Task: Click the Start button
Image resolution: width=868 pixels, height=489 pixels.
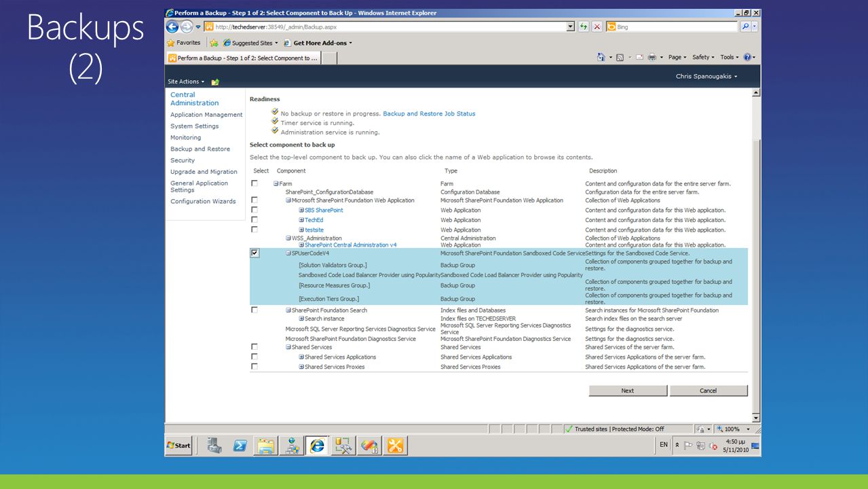Action: point(179,446)
